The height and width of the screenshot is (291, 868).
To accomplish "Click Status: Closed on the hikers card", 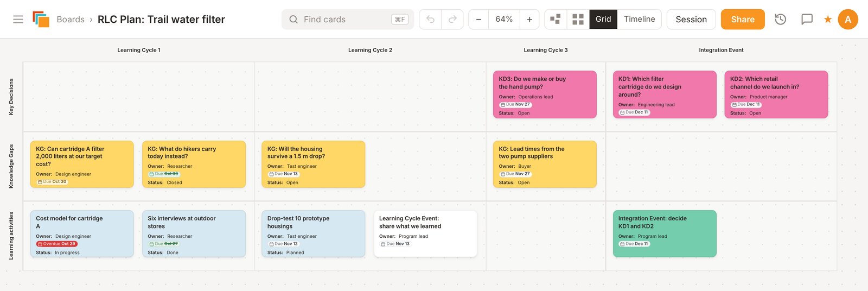I will (x=165, y=182).
